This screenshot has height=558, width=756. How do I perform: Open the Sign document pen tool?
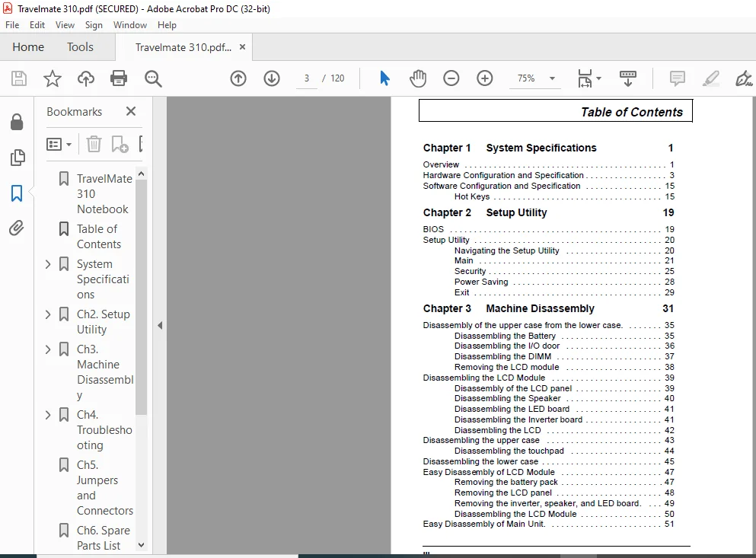click(x=744, y=78)
